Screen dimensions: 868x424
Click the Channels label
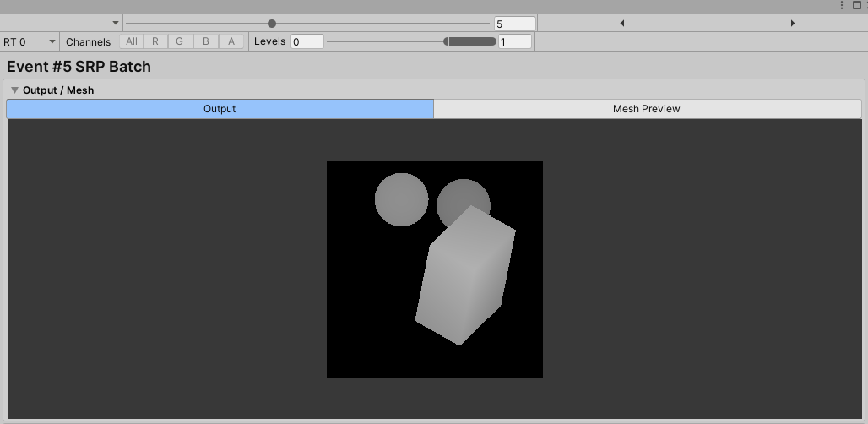pyautogui.click(x=88, y=42)
